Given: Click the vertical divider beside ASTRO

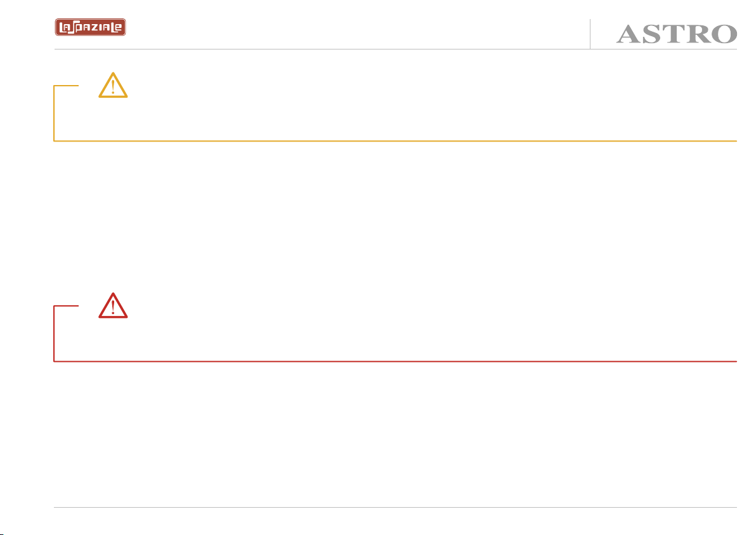Looking at the screenshot, I should pyautogui.click(x=590, y=34).
